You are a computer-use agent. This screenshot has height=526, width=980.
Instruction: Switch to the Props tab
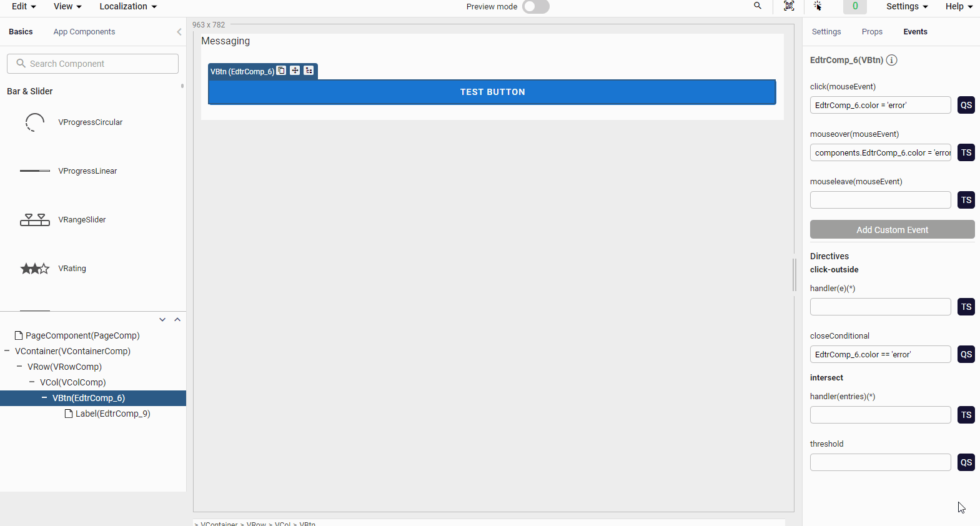872,32
